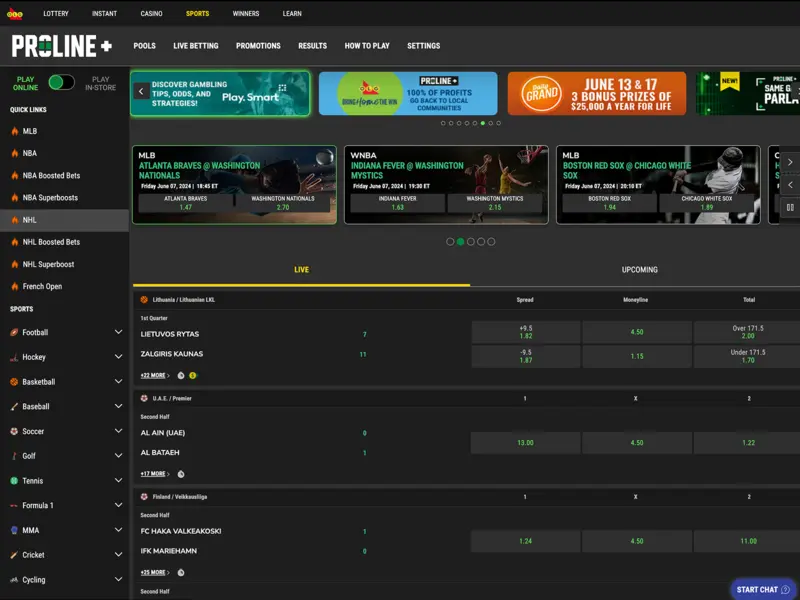Click the PROLINE+ logo
This screenshot has width=800, height=600.
coord(62,46)
